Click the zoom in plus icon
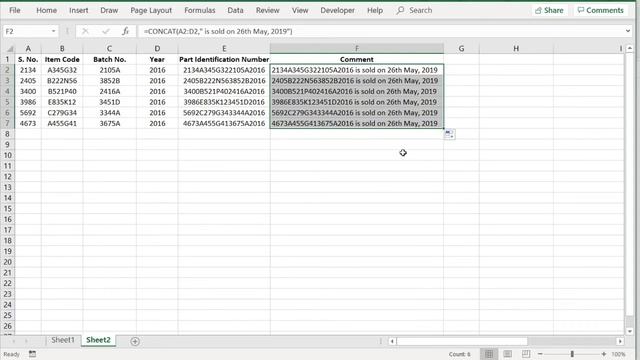 pos(604,354)
